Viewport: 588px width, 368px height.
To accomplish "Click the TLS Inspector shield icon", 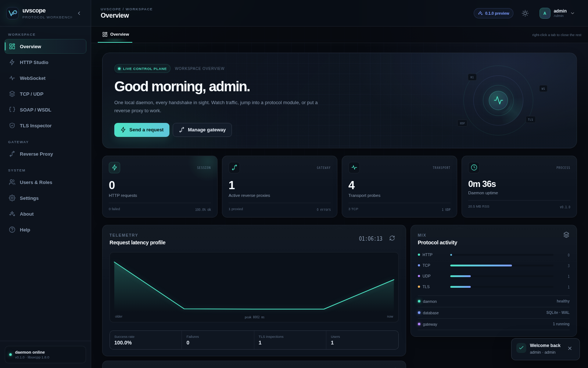I will point(12,125).
